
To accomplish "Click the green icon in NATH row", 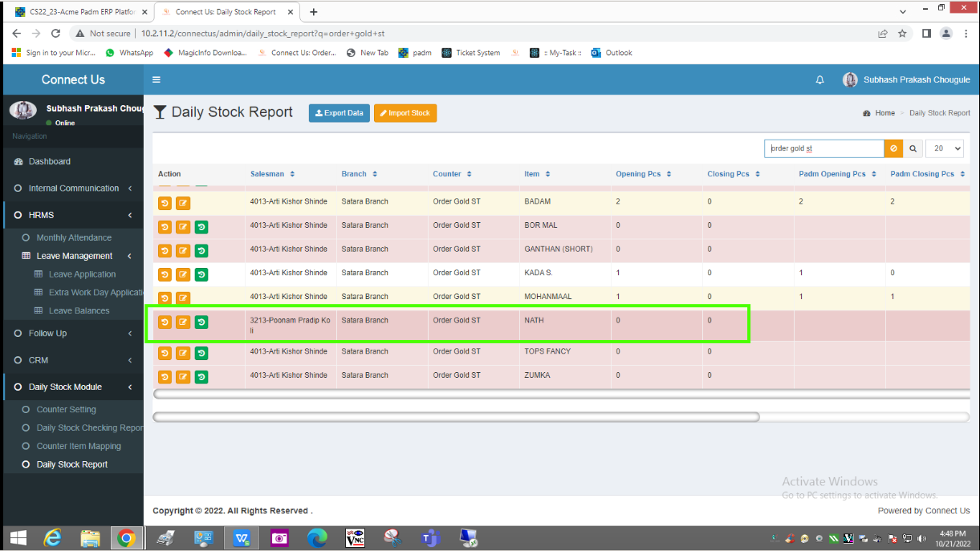I will coord(201,322).
